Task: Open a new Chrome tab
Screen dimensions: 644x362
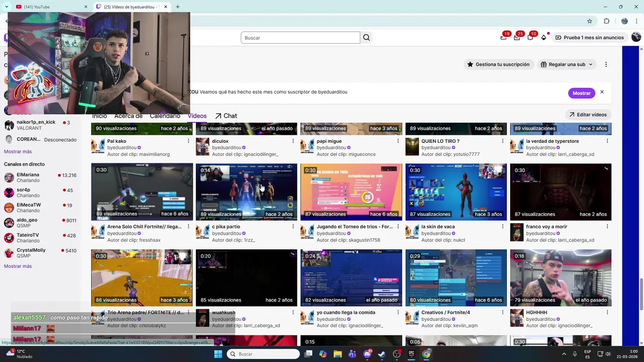Action: tap(178, 7)
